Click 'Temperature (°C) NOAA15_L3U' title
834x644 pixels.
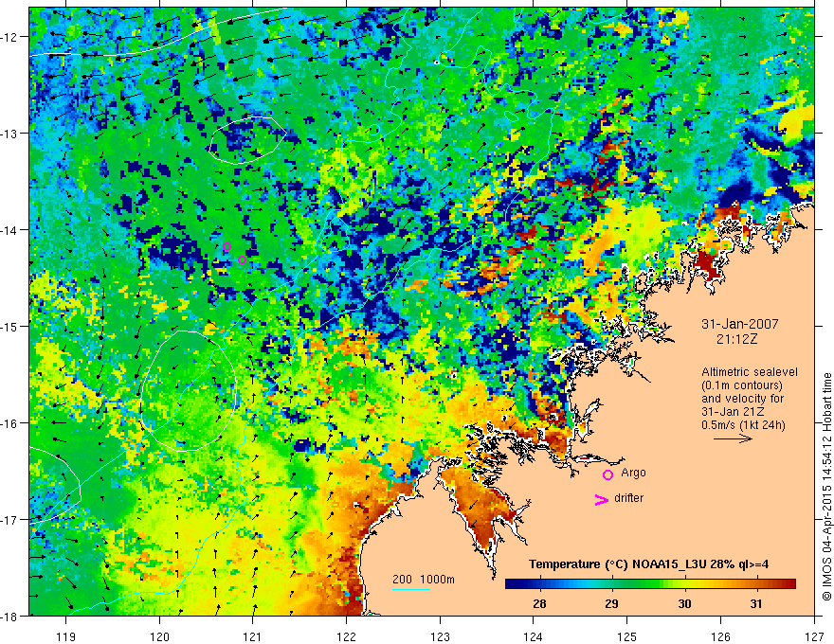(x=617, y=564)
